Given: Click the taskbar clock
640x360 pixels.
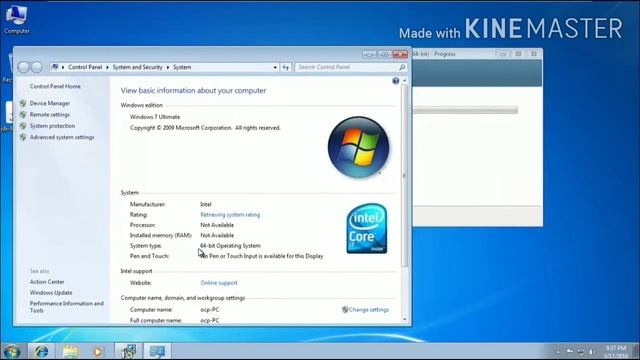Looking at the screenshot, I should pos(616,352).
